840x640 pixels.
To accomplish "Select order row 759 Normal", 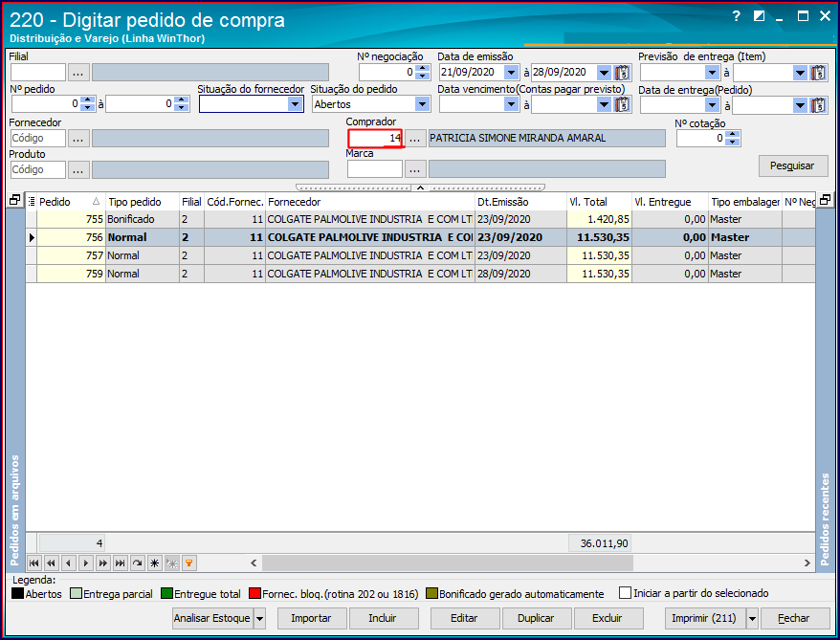I will (421, 274).
